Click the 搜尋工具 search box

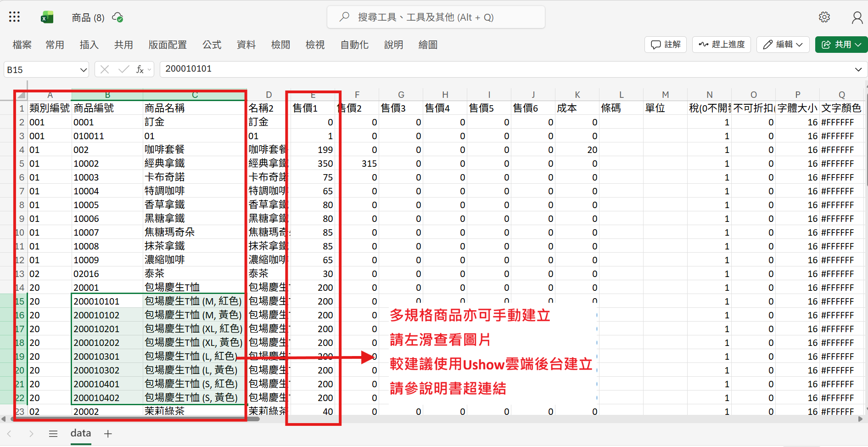tap(436, 17)
